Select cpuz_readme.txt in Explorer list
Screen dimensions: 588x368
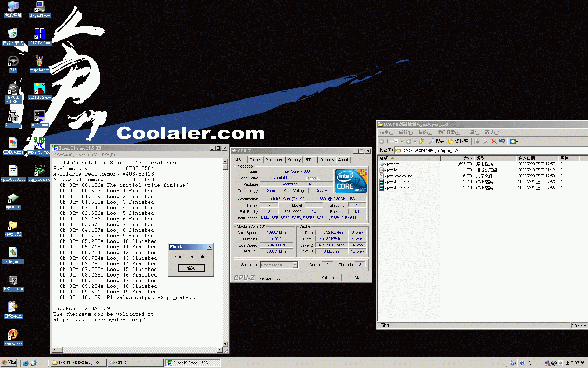click(x=398, y=176)
